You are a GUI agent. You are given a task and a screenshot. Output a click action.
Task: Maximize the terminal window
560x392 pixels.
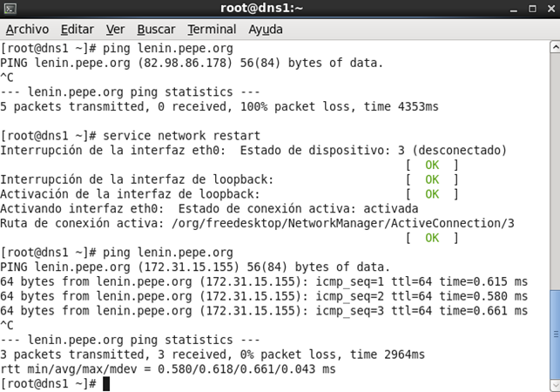point(532,9)
